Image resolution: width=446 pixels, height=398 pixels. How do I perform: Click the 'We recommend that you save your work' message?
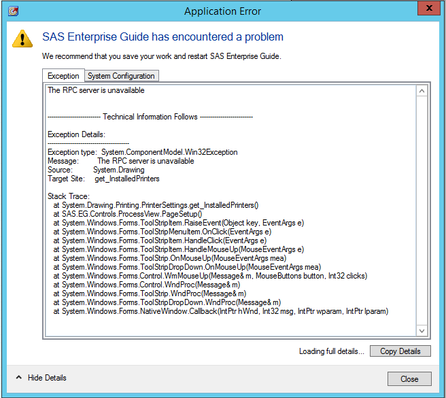[162, 56]
